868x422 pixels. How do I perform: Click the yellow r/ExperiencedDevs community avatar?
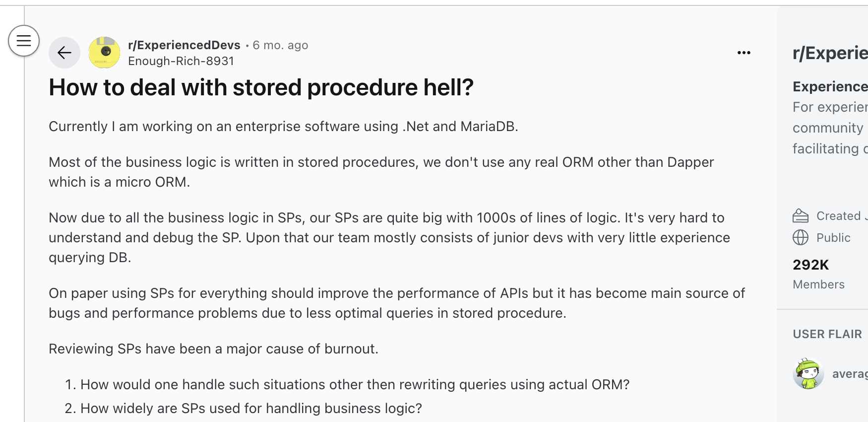click(104, 53)
